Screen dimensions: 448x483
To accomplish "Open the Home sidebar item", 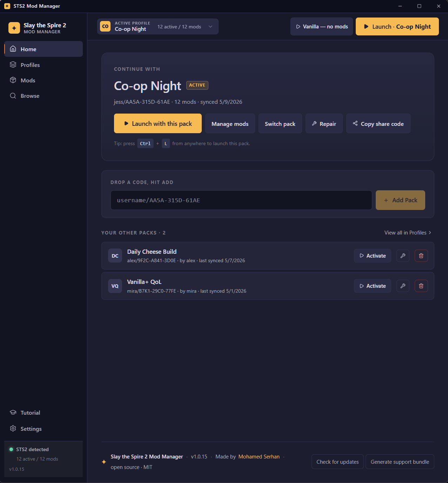I will 44,49.
